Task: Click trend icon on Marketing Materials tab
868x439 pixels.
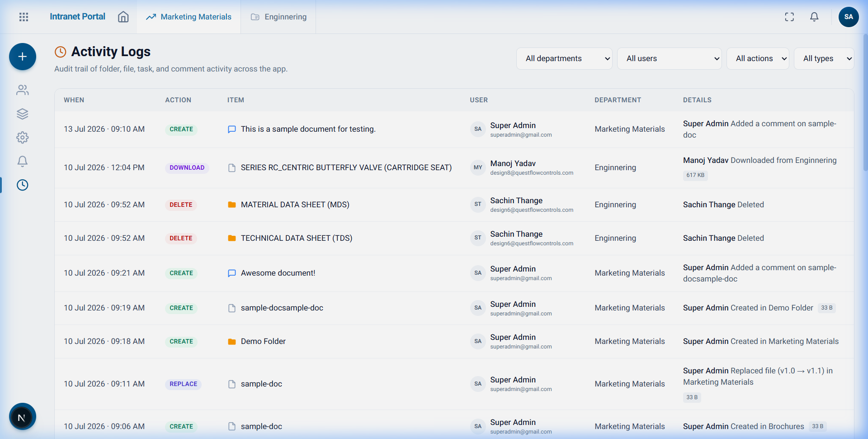Action: (x=151, y=17)
